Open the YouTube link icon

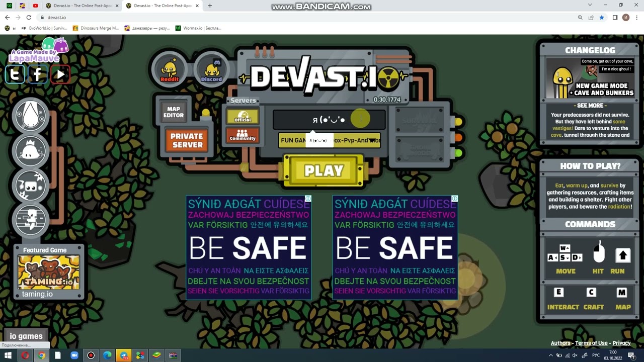click(x=60, y=75)
